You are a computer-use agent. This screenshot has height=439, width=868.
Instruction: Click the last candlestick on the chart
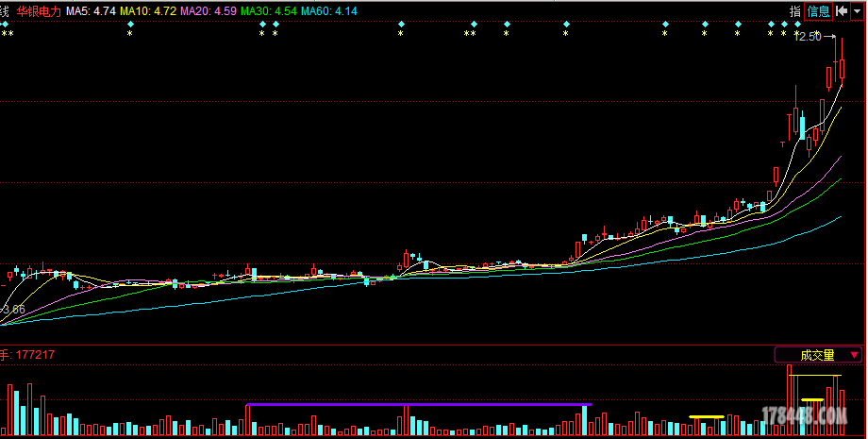tap(842, 69)
